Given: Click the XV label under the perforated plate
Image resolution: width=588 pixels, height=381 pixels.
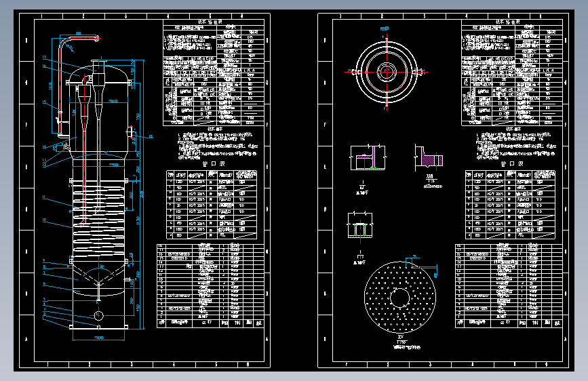Looking at the screenshot, I should (x=400, y=337).
